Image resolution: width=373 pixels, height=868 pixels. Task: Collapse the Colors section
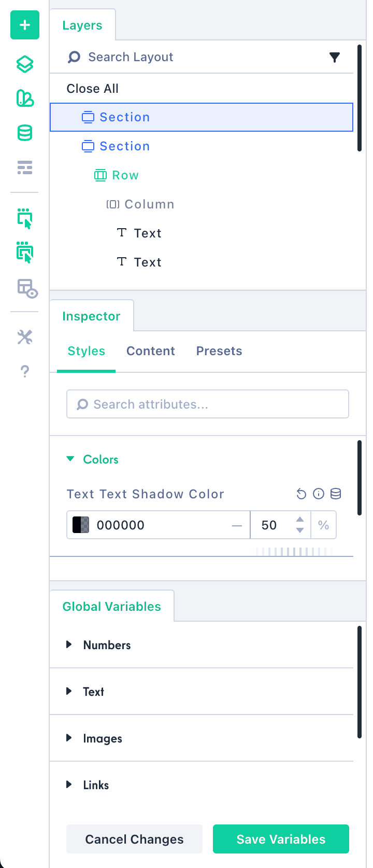pyautogui.click(x=70, y=459)
